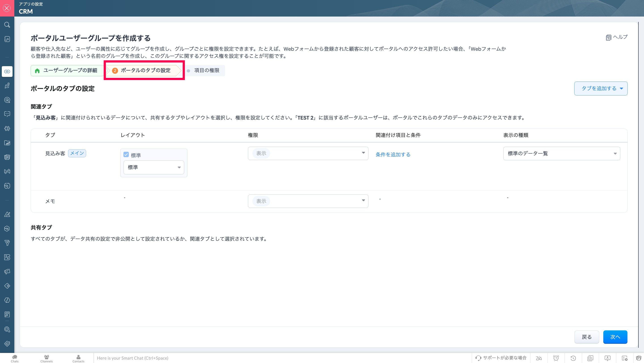The width and height of the screenshot is (644, 363).
Task: Expand the 標準 layout dropdown
Action: [x=154, y=167]
